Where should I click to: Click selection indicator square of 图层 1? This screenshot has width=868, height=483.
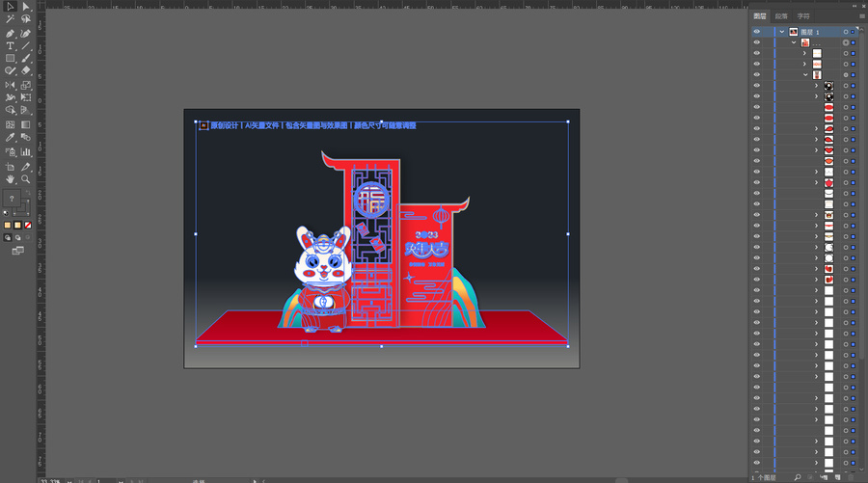[x=854, y=32]
